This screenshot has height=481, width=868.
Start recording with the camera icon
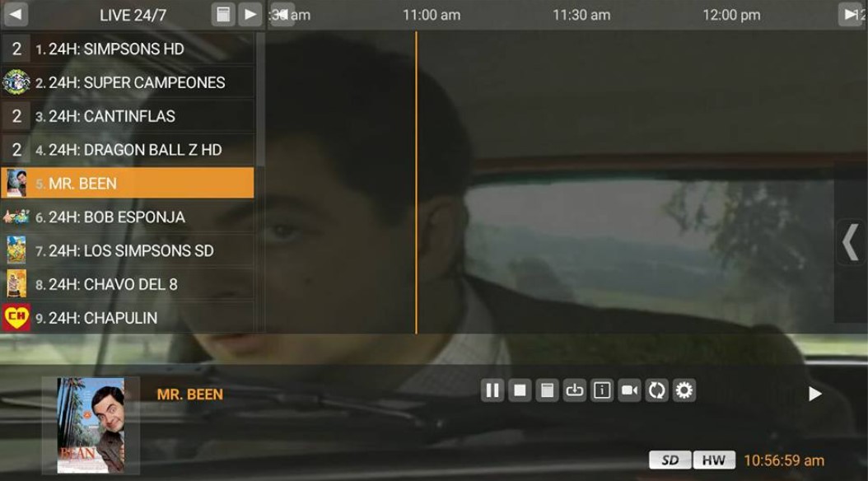coord(629,390)
